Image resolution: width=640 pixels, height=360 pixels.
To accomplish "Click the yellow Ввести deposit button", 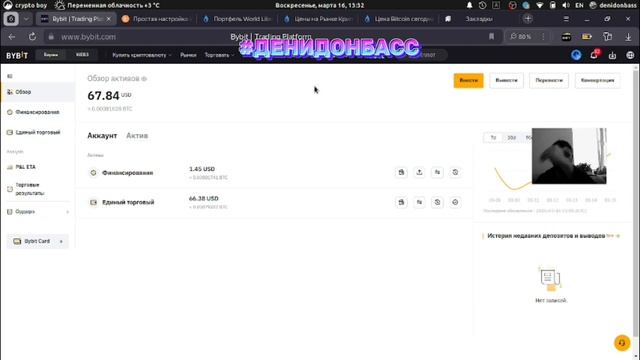I will [468, 80].
